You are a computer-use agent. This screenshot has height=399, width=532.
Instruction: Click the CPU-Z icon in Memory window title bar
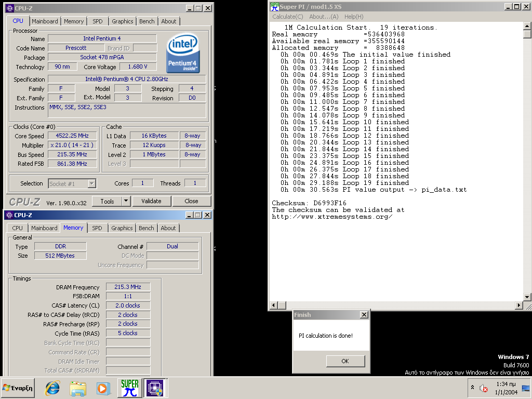click(x=9, y=215)
